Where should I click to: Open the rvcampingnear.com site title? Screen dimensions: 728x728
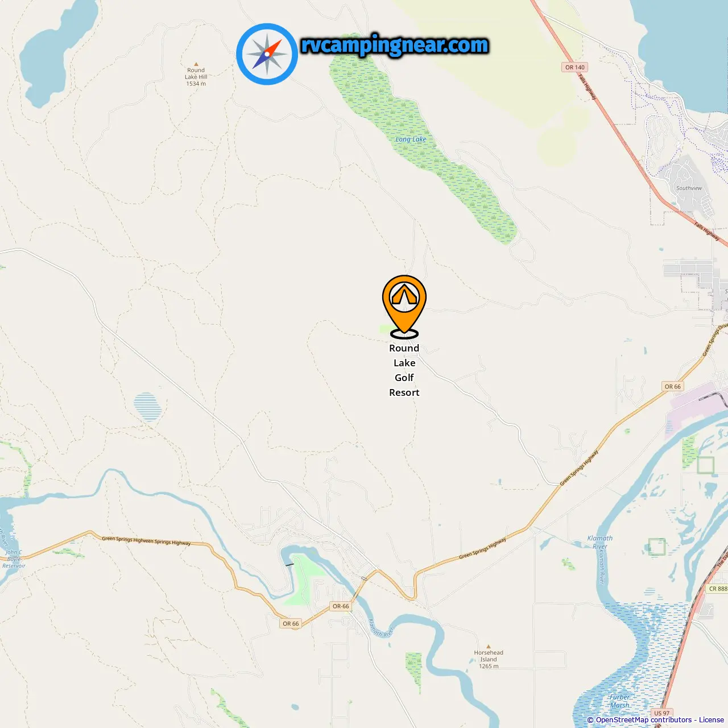tap(395, 45)
